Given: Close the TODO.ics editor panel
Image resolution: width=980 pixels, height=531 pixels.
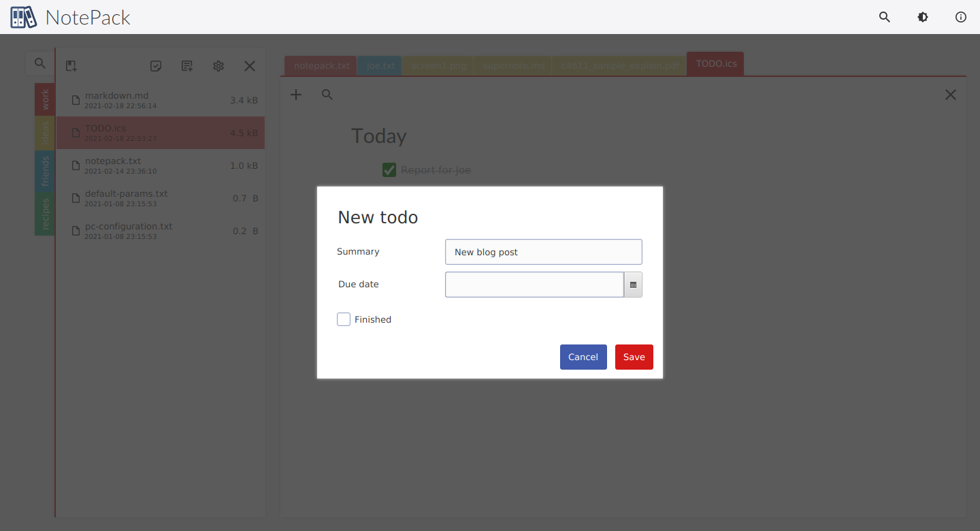Looking at the screenshot, I should pyautogui.click(x=951, y=95).
